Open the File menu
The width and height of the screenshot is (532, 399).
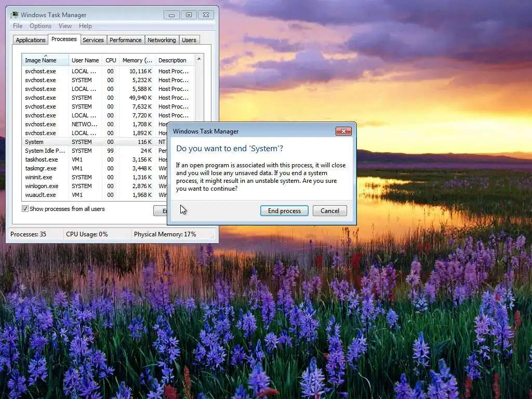(x=18, y=26)
